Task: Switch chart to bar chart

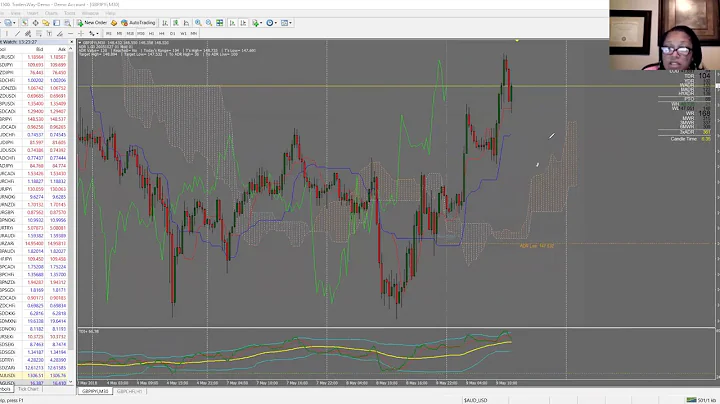Action: point(165,22)
